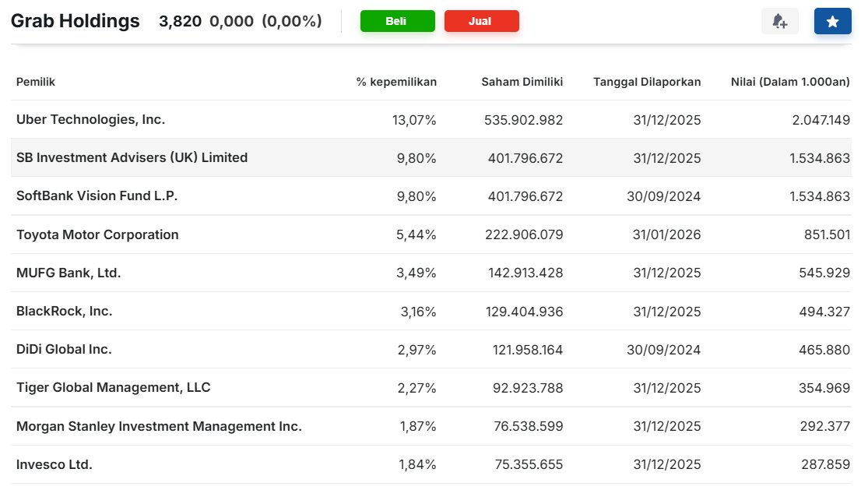Select the Invesco Ltd. owner
Image resolution: width=868 pixels, height=490 pixels.
[x=54, y=464]
